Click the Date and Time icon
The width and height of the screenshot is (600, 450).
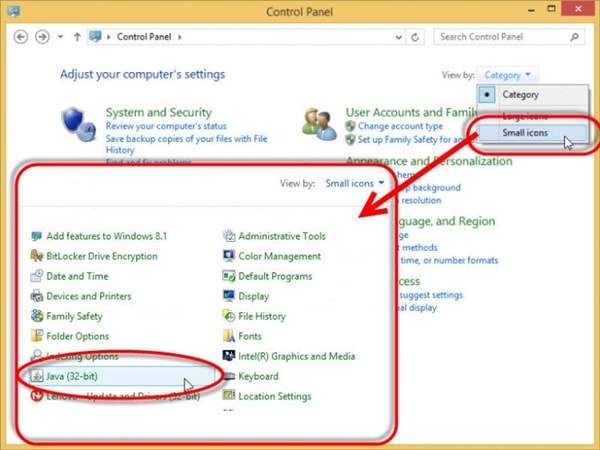tap(36, 276)
